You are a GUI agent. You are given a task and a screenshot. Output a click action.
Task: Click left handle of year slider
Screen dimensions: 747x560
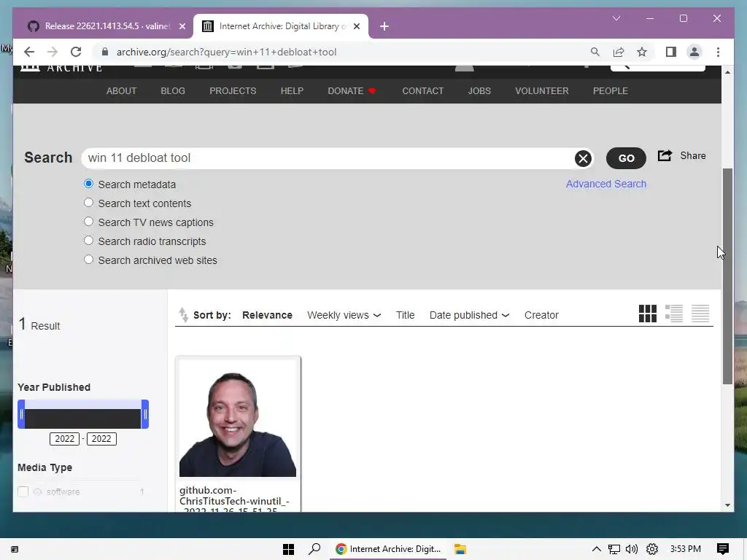[x=21, y=414]
